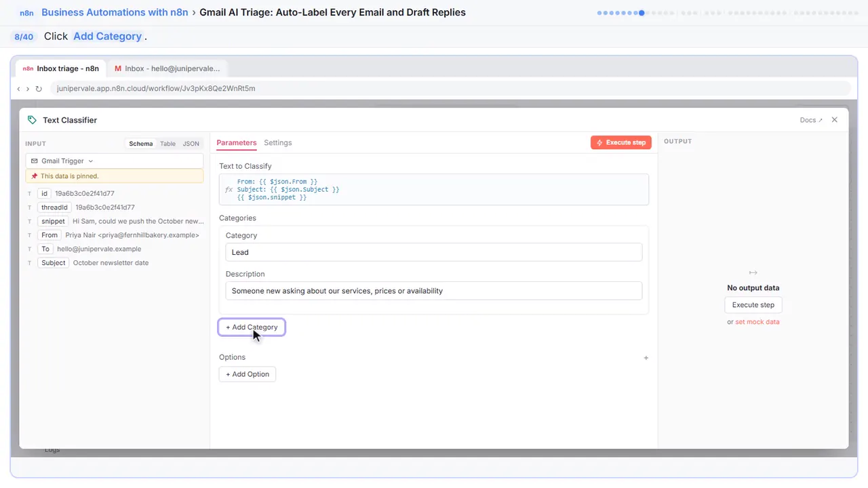Select the Inbox triage - n8n browser tab
The image size is (868, 488).
click(x=61, y=68)
